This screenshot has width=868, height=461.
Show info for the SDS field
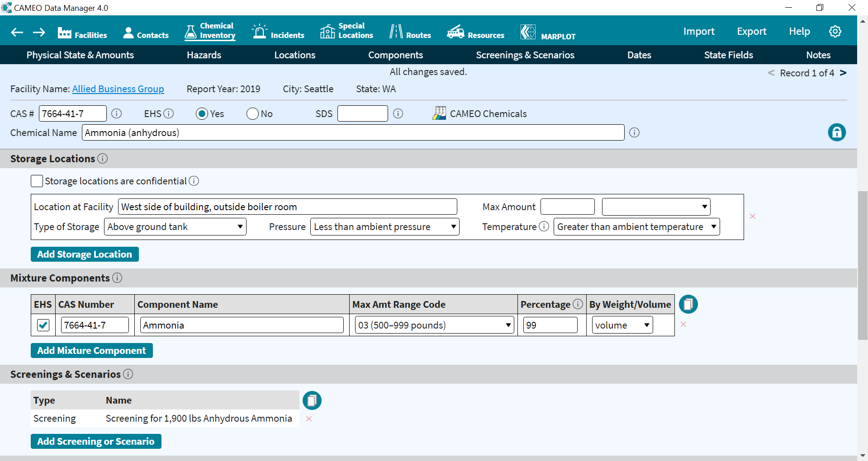(398, 113)
